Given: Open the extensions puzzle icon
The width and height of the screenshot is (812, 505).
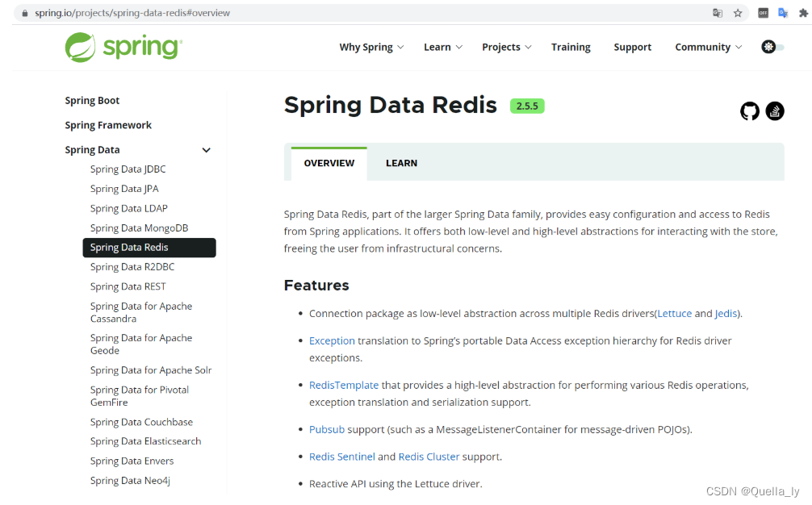Looking at the screenshot, I should point(803,13).
